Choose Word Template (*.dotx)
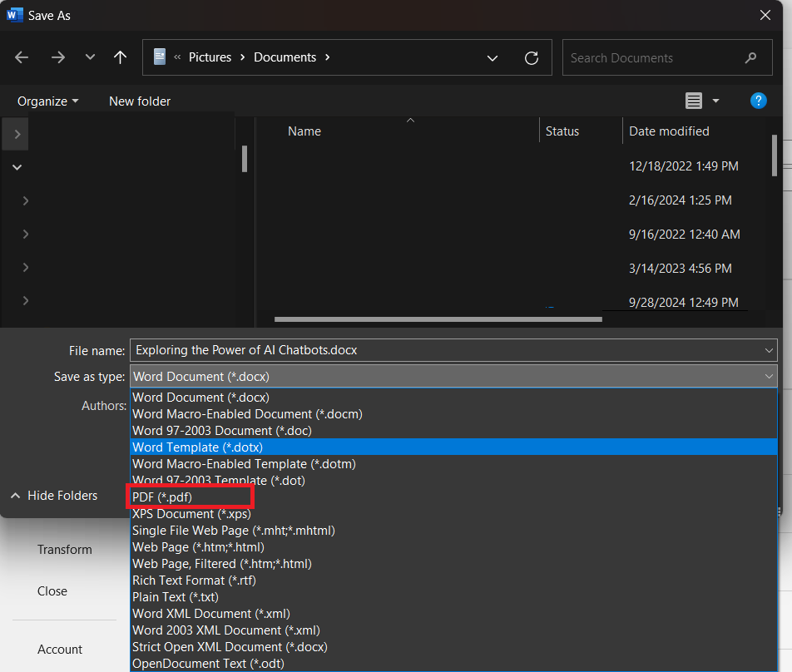 453,447
